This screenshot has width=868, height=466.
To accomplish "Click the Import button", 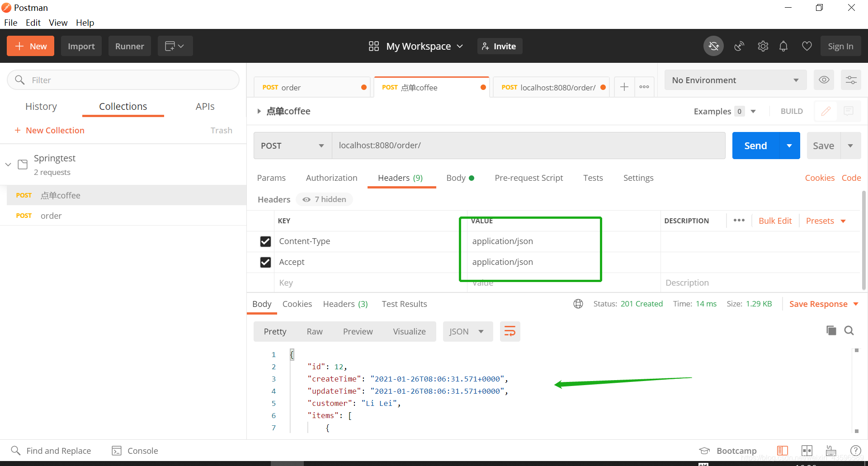I will (81, 46).
